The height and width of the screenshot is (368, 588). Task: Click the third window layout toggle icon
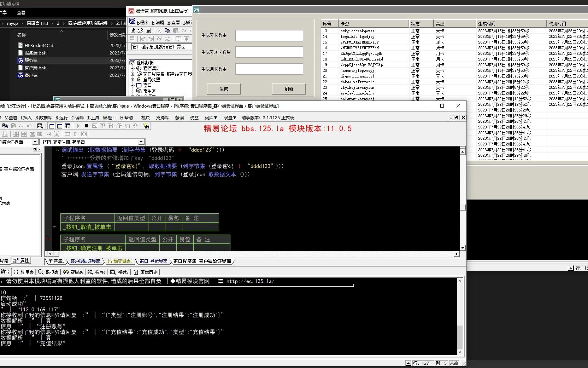click(67, 126)
